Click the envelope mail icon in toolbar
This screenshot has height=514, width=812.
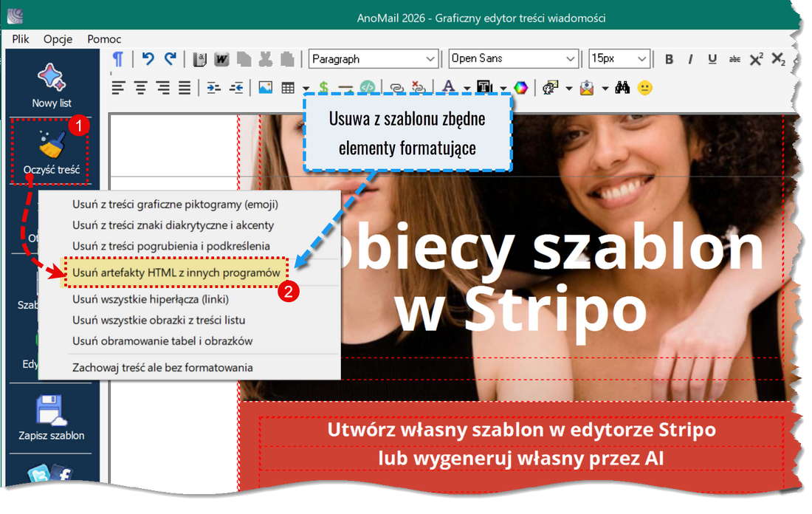tap(587, 88)
